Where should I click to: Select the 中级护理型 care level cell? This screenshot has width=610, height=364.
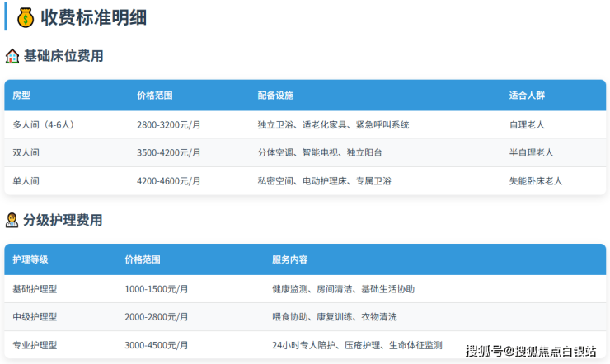pos(35,317)
